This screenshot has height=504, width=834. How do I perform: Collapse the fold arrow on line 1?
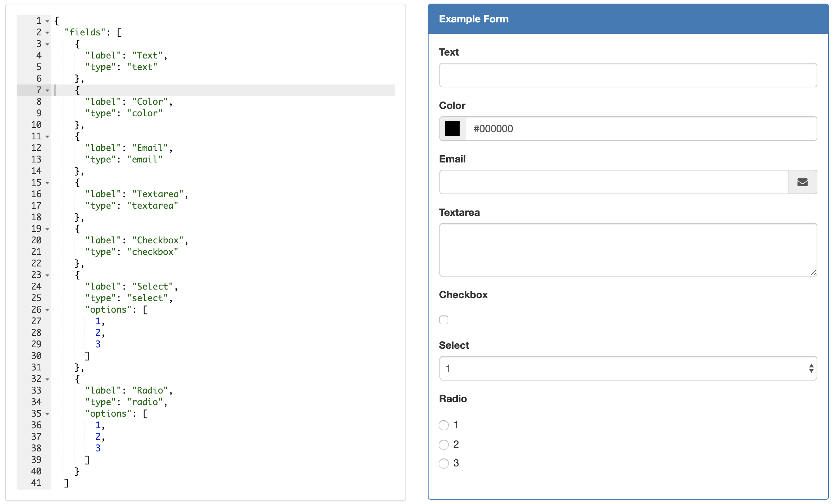click(47, 21)
